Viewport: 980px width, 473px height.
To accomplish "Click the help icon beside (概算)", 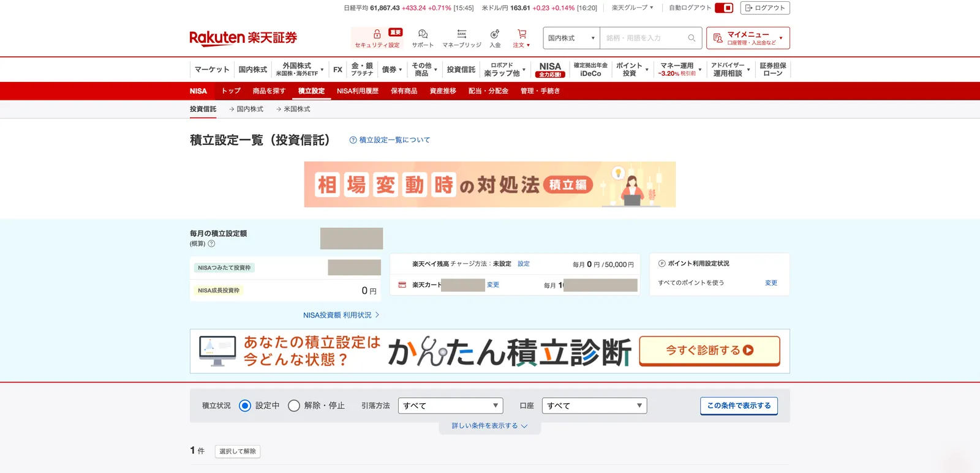I will [x=211, y=244].
